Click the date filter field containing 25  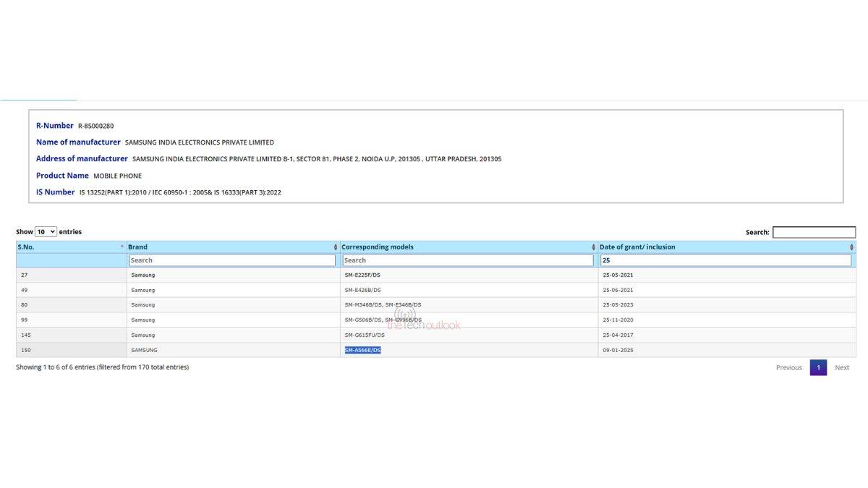[726, 260]
